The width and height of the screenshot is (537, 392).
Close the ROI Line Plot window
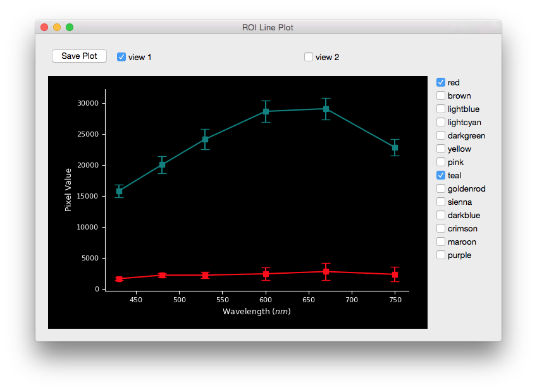point(44,27)
